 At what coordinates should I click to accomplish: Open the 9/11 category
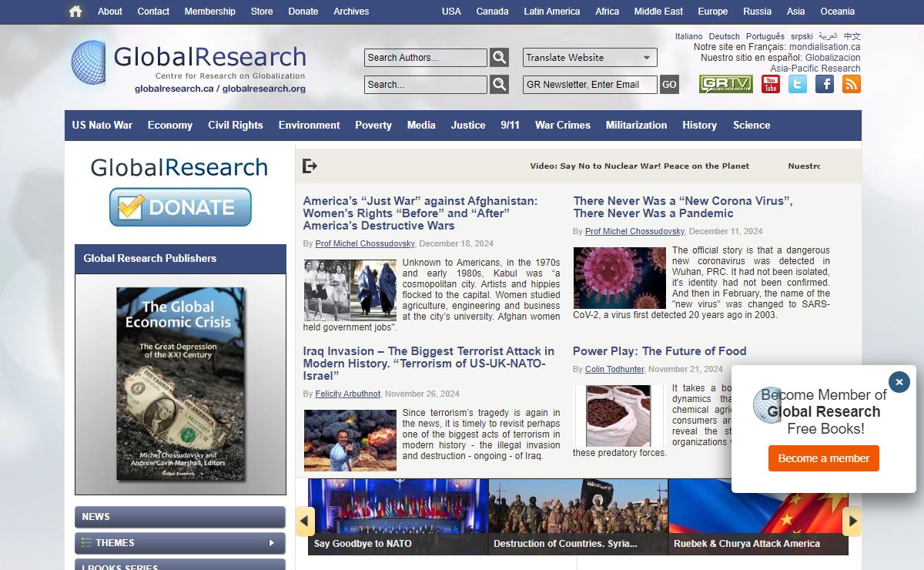(510, 125)
